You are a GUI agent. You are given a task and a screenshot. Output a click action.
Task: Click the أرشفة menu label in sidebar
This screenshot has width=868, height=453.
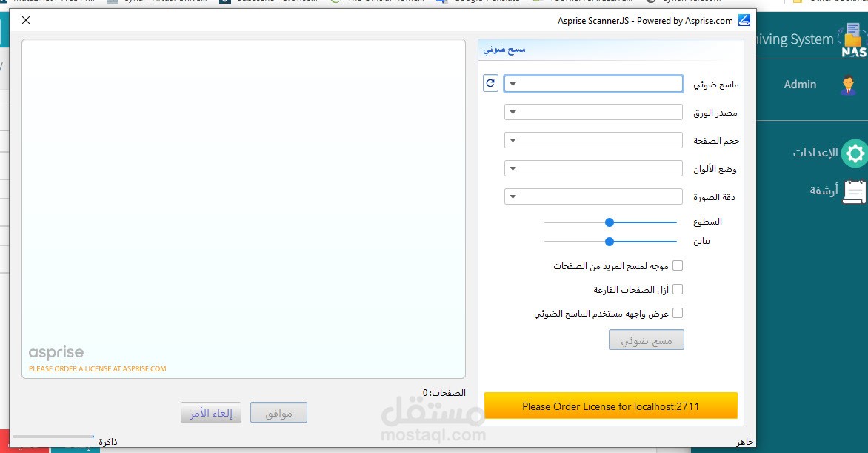click(824, 191)
